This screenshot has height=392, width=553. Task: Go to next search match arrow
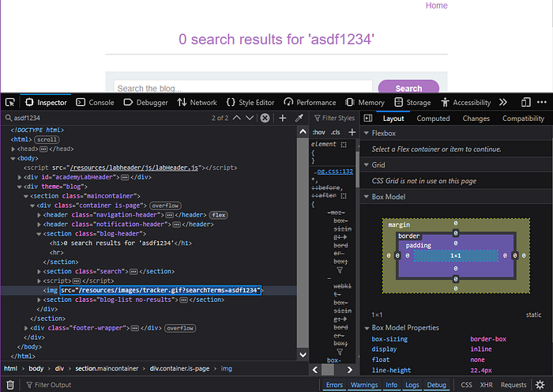pos(250,118)
